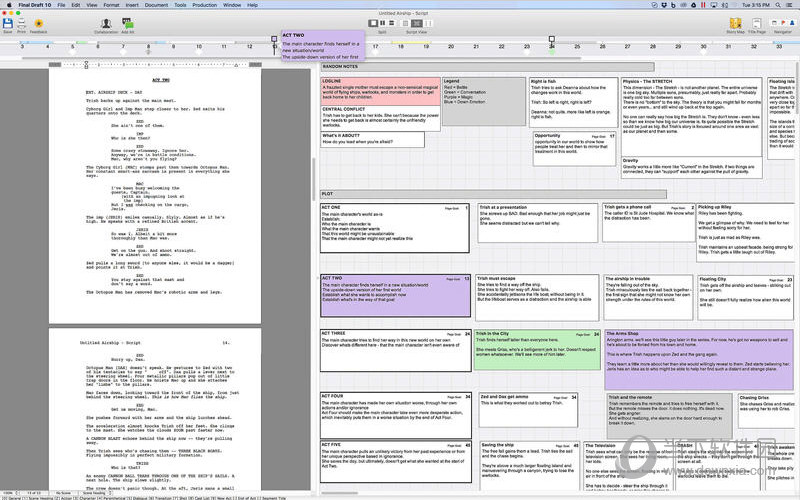This screenshot has width=800, height=500.
Task: Choose the first Script View icon
Action: click(x=406, y=23)
